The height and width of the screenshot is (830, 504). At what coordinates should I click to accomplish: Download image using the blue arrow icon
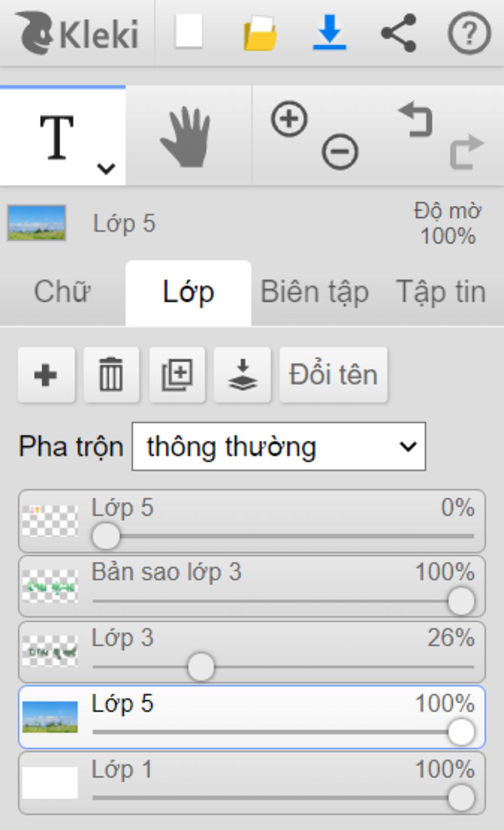point(330,32)
